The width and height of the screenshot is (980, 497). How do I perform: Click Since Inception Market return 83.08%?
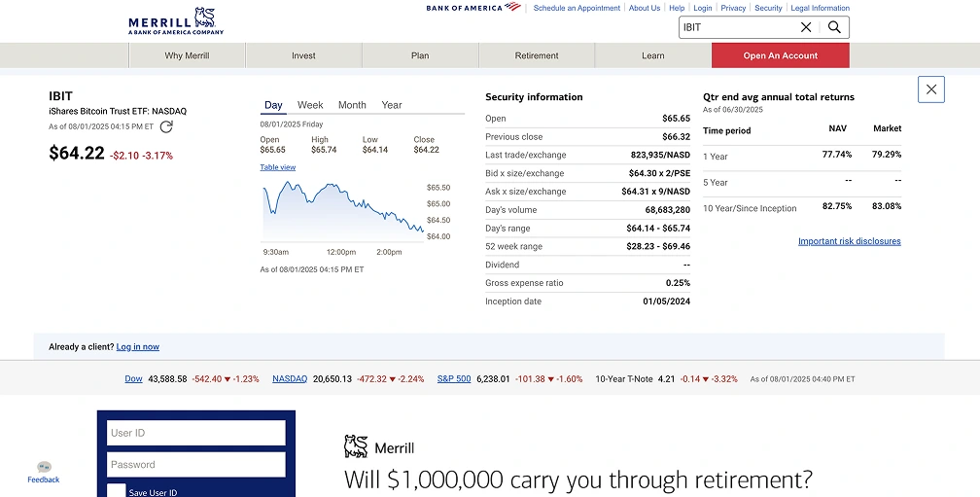pyautogui.click(x=887, y=206)
